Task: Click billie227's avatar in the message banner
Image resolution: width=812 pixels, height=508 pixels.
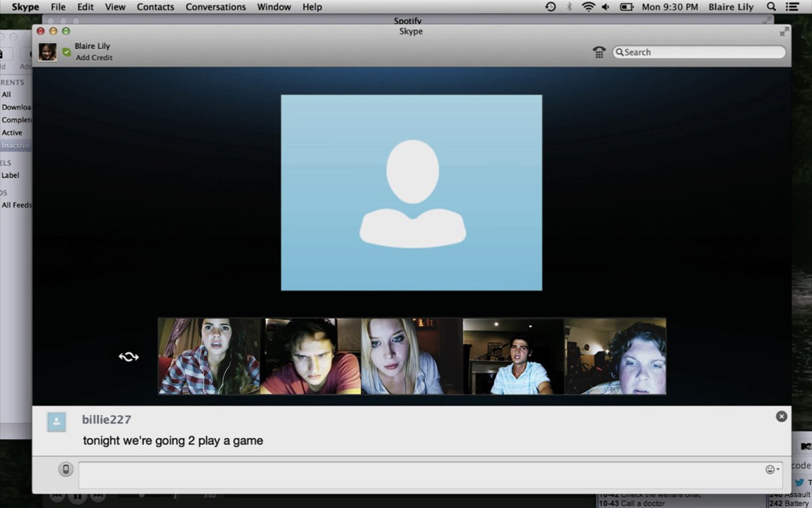Action: click(x=57, y=422)
